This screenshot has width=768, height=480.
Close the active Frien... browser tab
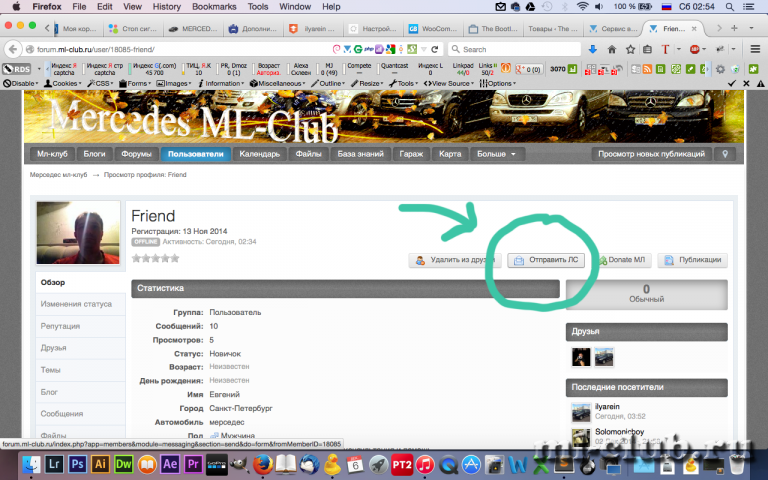click(x=694, y=29)
